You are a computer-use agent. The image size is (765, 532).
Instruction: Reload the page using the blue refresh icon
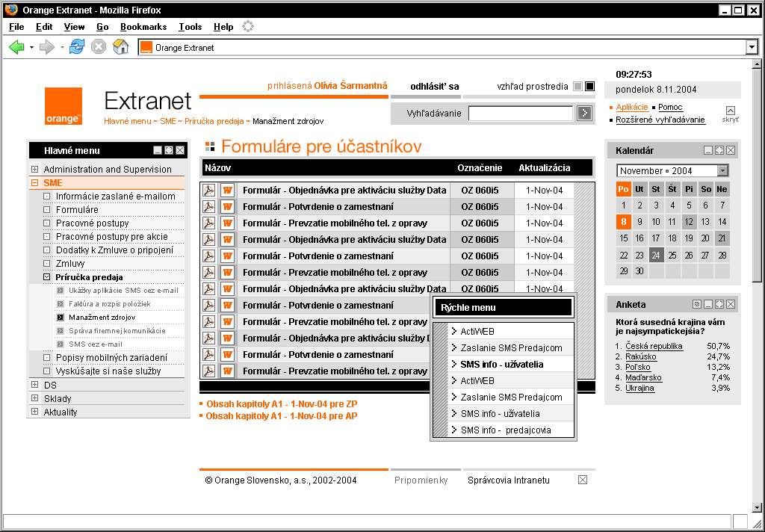77,47
